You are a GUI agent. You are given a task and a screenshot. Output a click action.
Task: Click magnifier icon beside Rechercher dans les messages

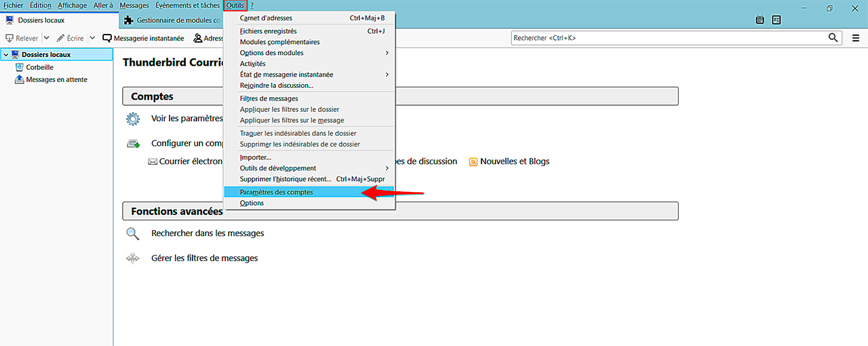click(132, 233)
